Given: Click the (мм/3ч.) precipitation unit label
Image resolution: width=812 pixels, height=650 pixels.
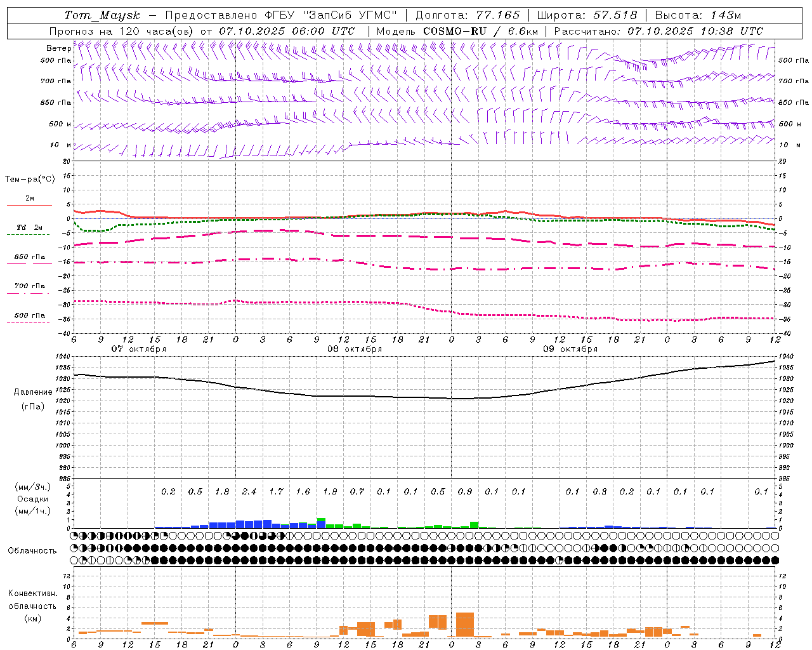Looking at the screenshot, I should (33, 487).
